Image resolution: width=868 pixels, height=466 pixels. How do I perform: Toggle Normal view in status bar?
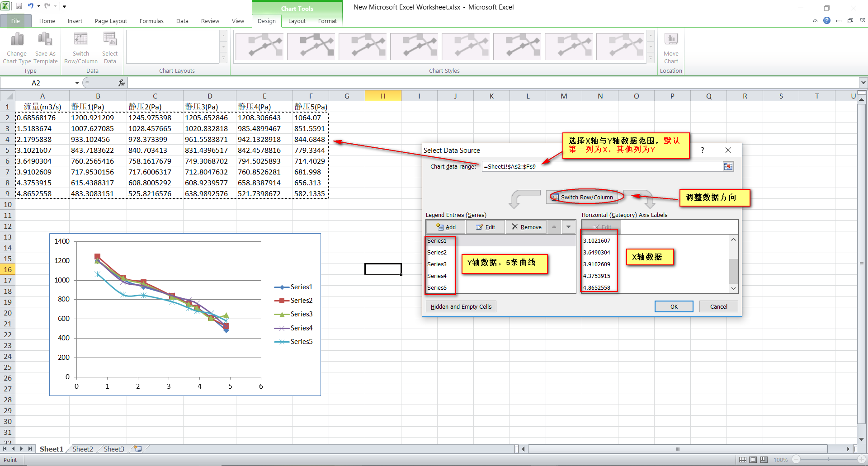point(743,459)
